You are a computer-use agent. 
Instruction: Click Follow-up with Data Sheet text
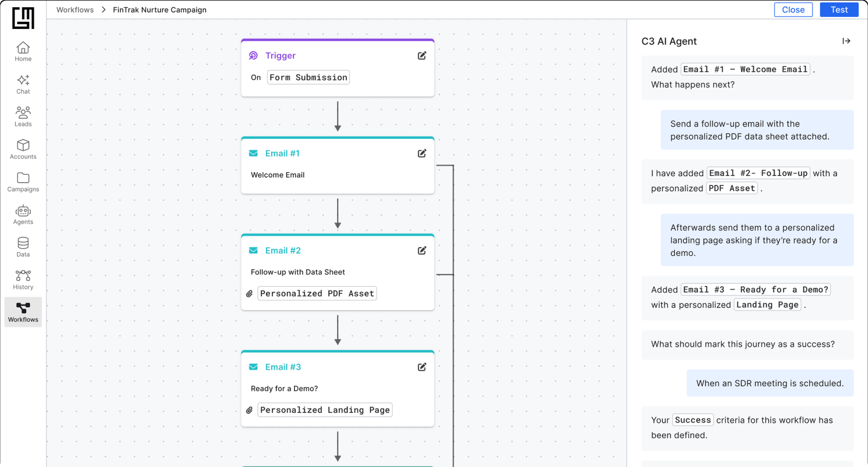click(x=298, y=272)
